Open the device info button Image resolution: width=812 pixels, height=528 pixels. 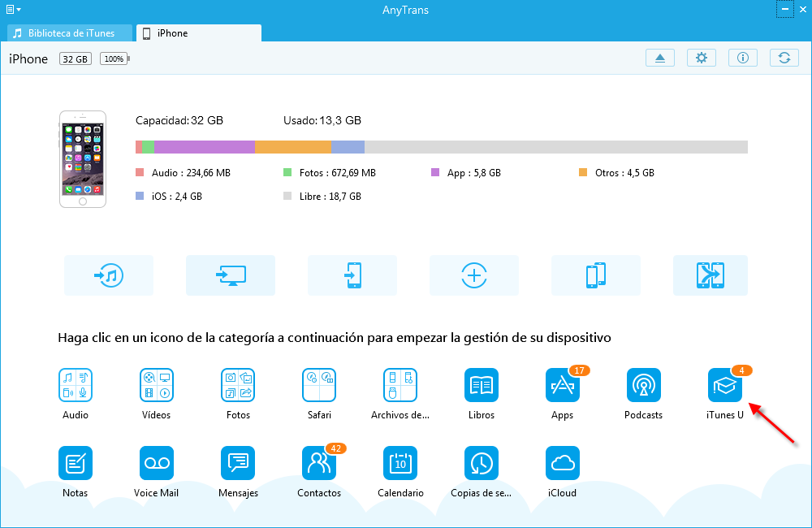(x=743, y=58)
